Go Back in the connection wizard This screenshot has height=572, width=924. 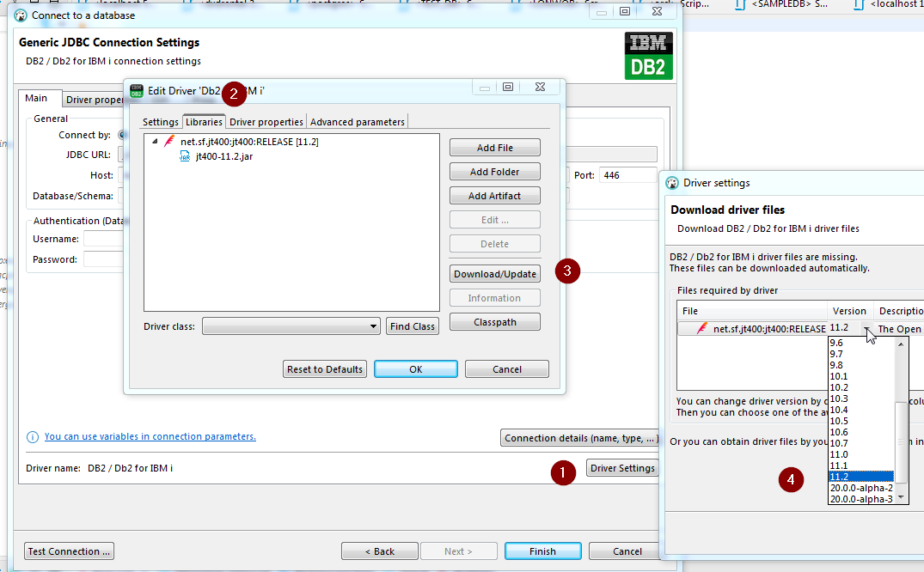click(x=380, y=551)
